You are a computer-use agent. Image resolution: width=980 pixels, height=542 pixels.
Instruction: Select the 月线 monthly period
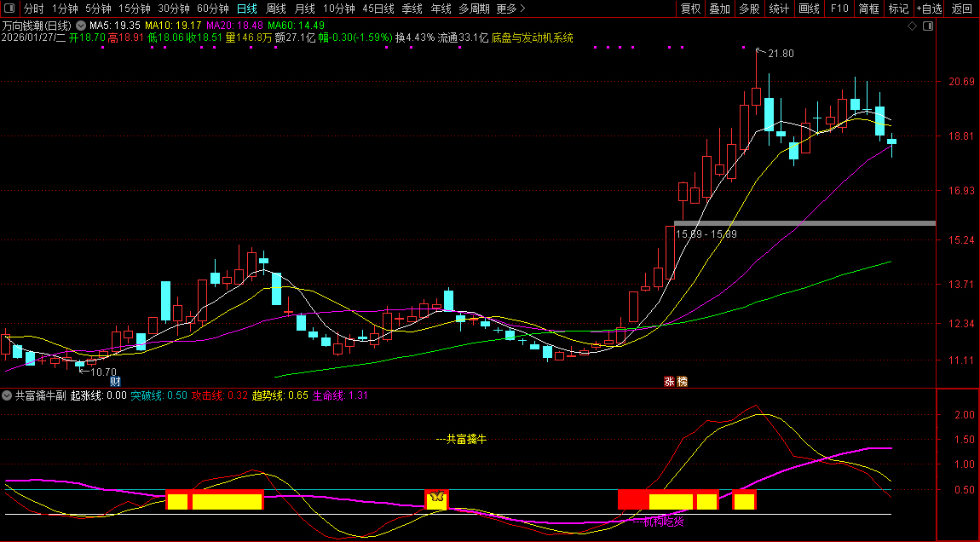(304, 9)
